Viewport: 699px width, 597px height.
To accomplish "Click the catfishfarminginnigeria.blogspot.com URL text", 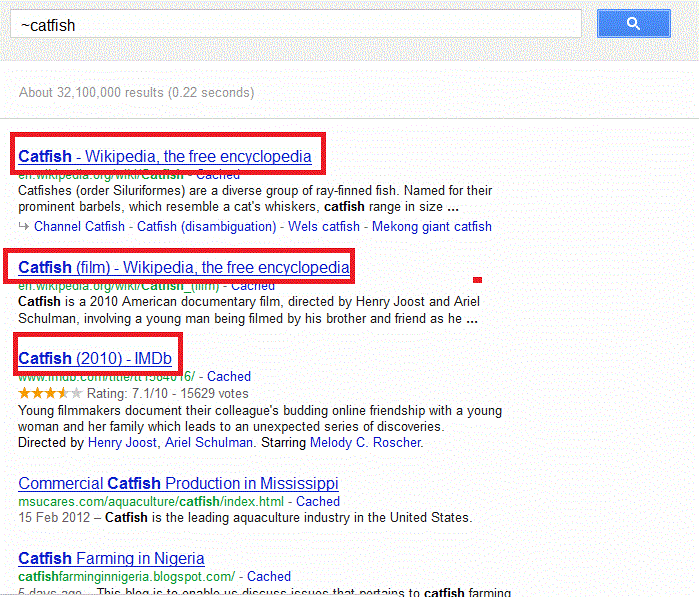I will pos(127,576).
